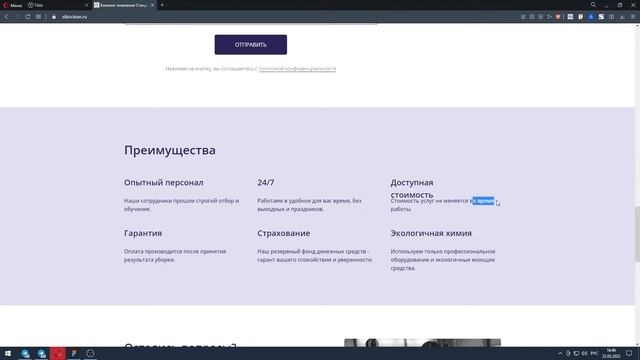Click the ОТПРАВИТЬ submit button
640x360 pixels.
click(x=251, y=44)
